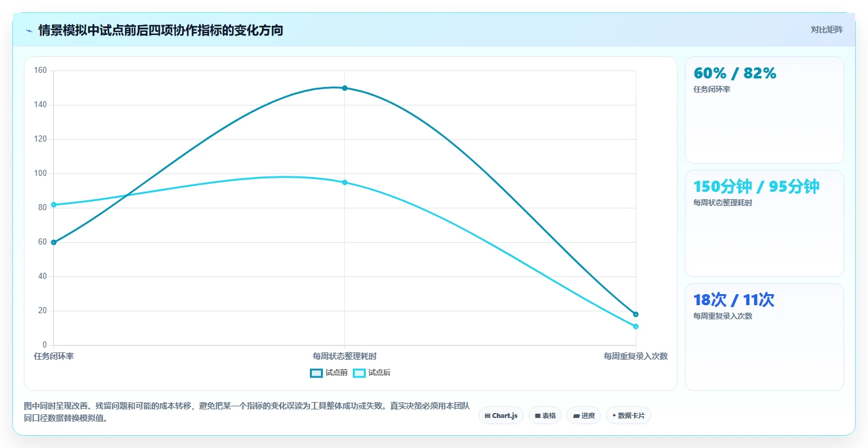This screenshot has width=868, height=448.
Task: Click the 数据卡片 tag pill
Action: [628, 416]
